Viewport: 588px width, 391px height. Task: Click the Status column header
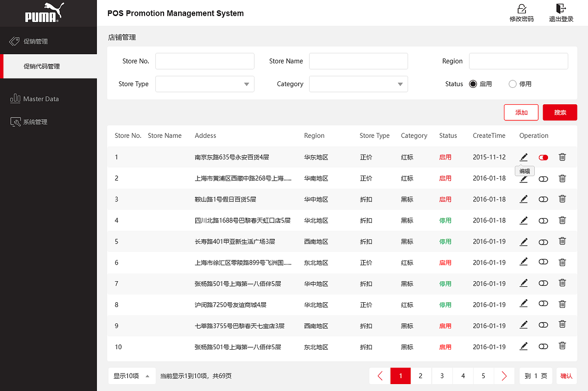coord(448,136)
